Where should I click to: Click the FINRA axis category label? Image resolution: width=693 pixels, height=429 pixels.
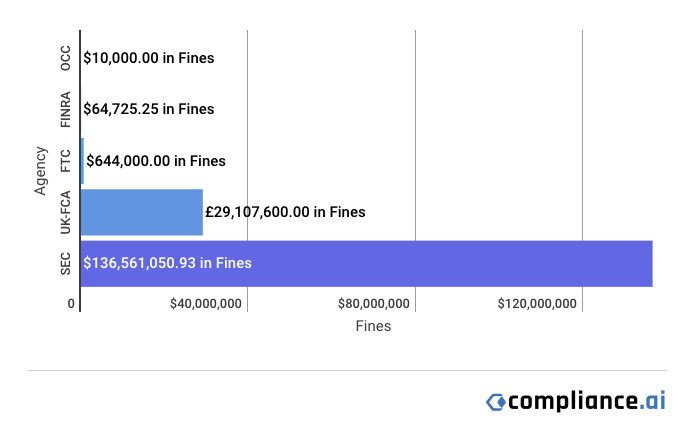[65, 110]
